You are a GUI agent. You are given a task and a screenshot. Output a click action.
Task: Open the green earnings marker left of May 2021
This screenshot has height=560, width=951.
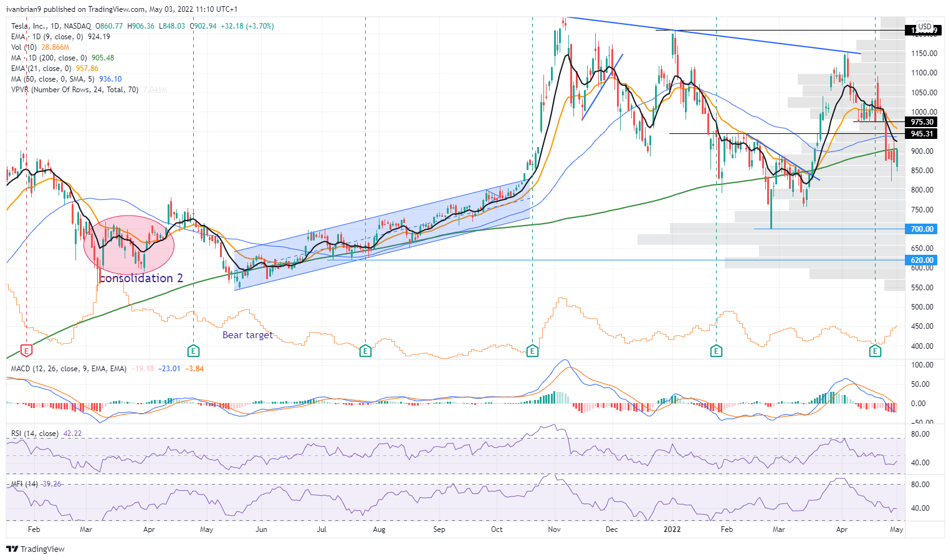[193, 351]
